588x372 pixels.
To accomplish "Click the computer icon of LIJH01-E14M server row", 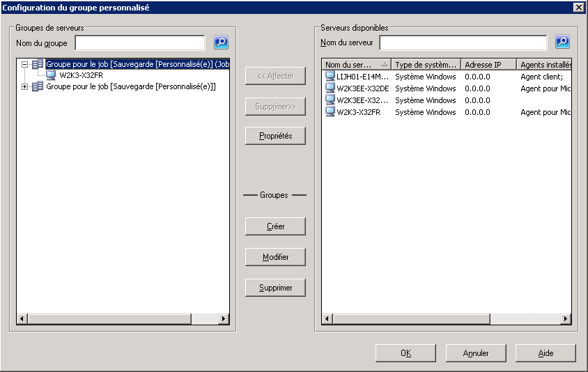I will 330,77.
